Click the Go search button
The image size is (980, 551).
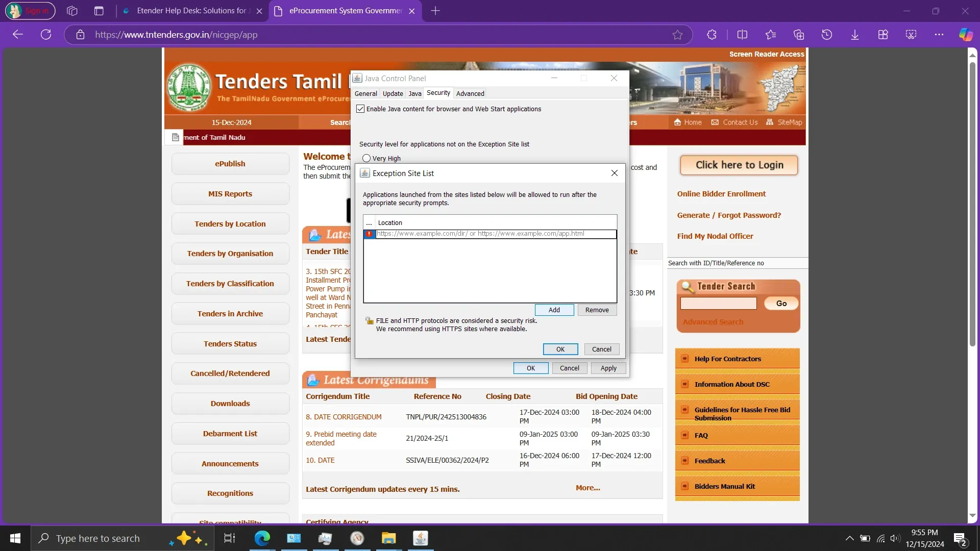tap(781, 304)
